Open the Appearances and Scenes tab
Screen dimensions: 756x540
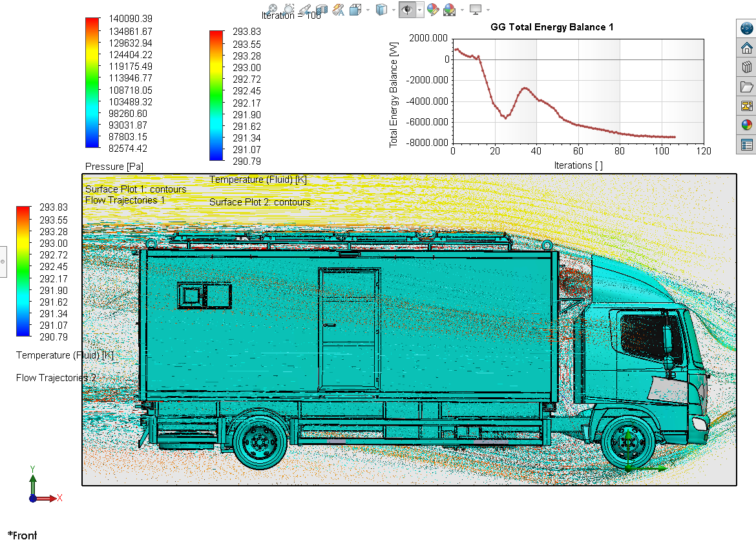[x=747, y=125]
